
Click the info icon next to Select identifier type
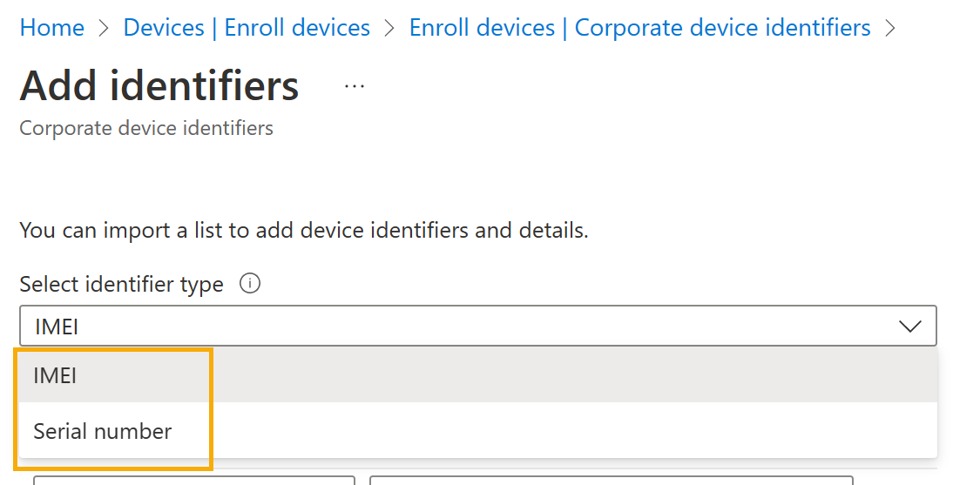click(250, 284)
